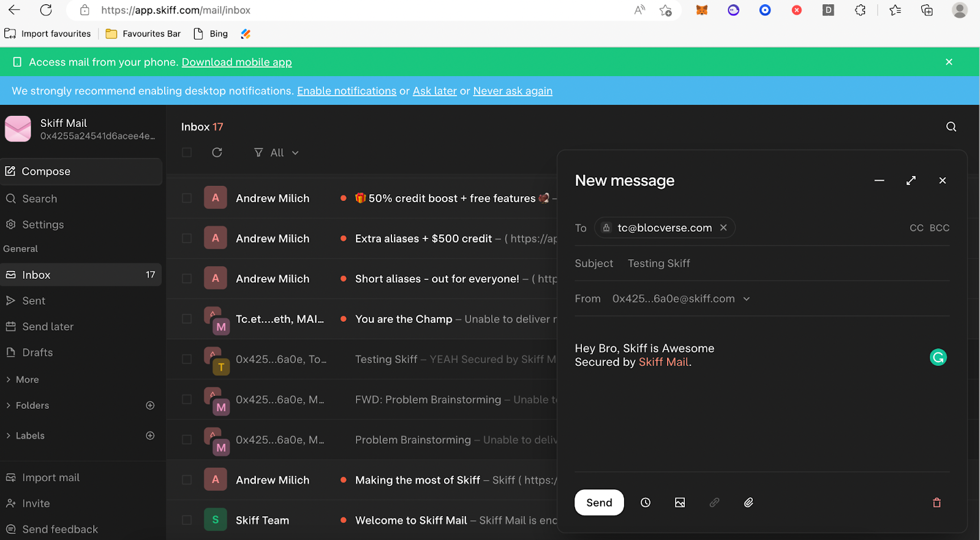The image size is (980, 540).
Task: Open browser Extensions puzzle icon
Action: 860,10
